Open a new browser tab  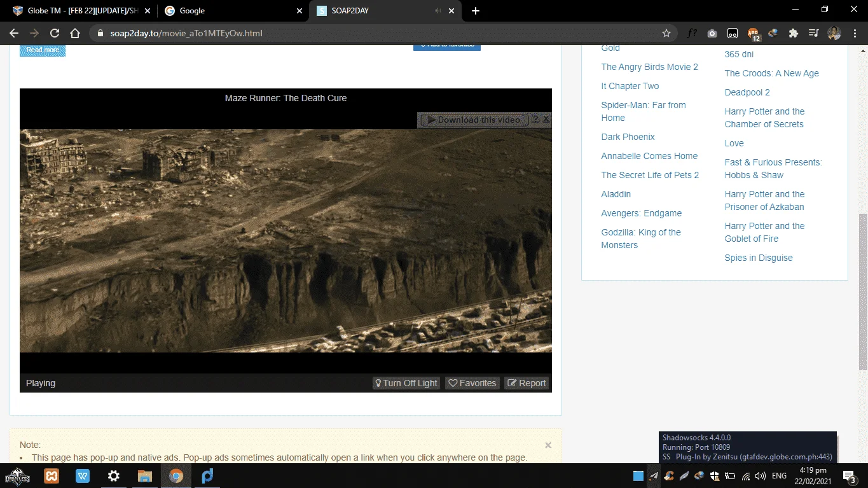[476, 11]
